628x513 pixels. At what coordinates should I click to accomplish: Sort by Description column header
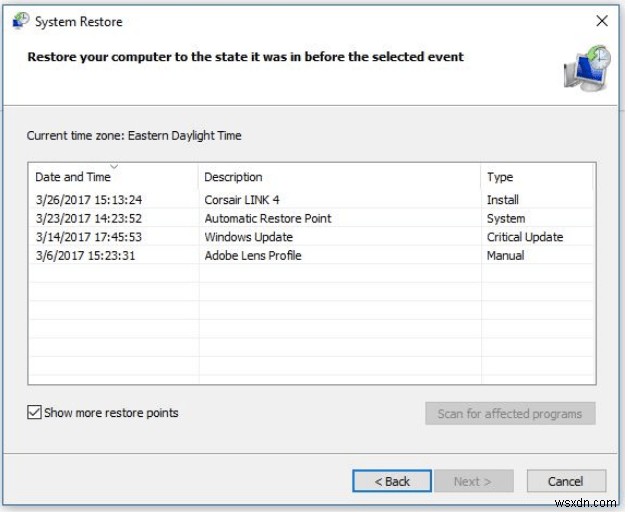pos(340,177)
